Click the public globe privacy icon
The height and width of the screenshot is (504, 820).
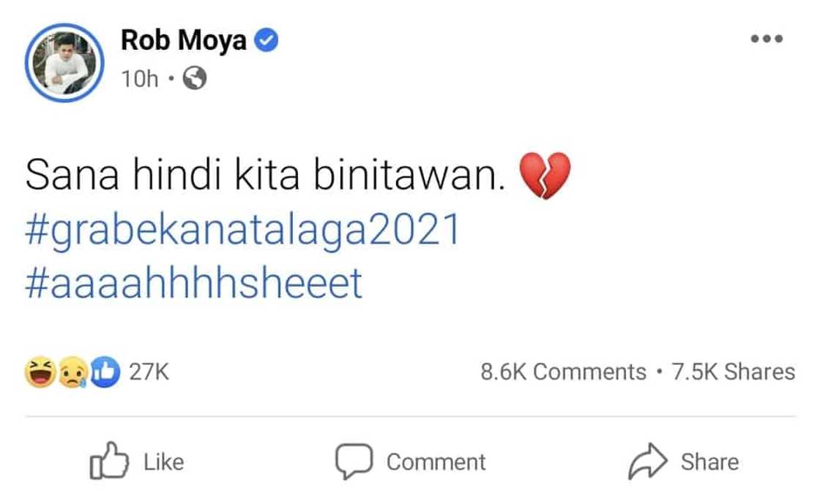194,79
